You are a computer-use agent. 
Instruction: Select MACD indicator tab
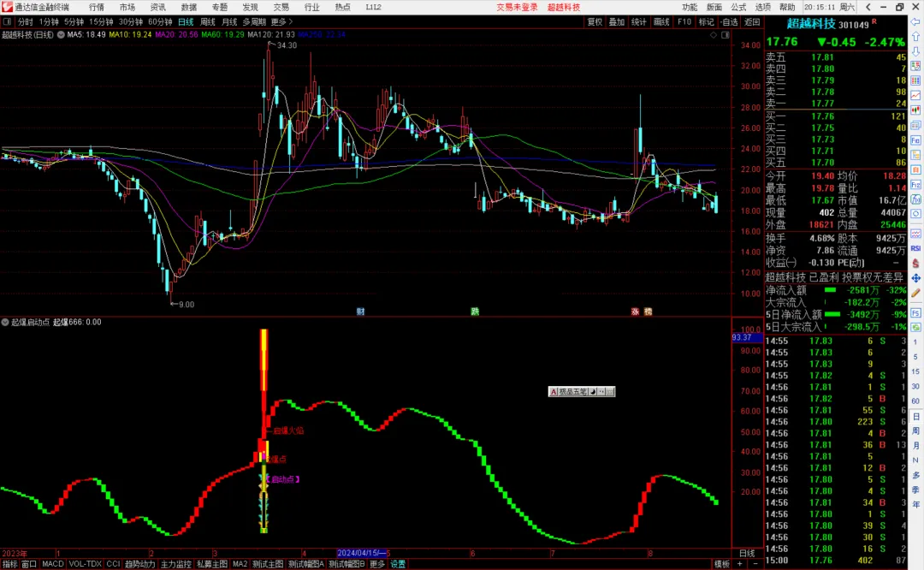(52, 564)
